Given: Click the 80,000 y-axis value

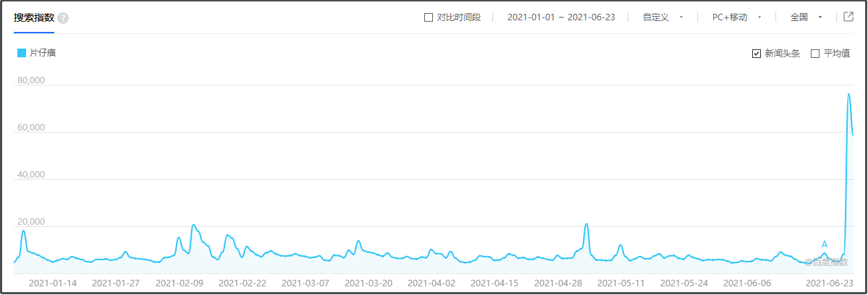Looking at the screenshot, I should (x=30, y=81).
